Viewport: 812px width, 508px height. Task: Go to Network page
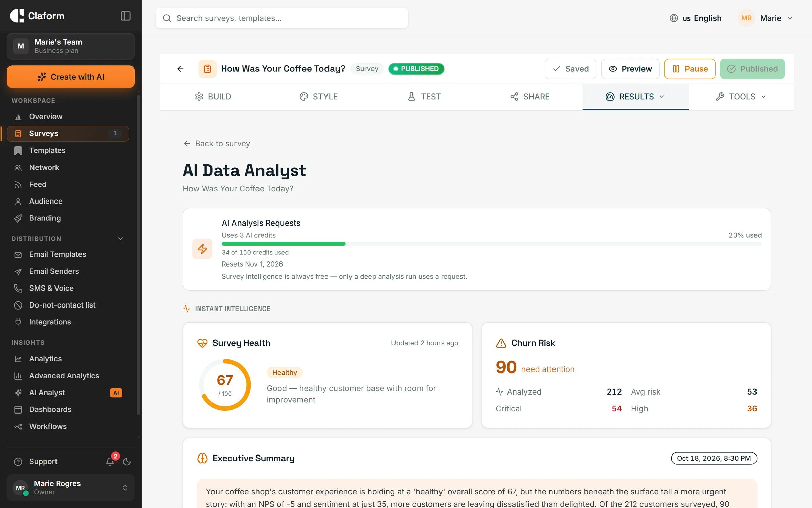point(68,167)
